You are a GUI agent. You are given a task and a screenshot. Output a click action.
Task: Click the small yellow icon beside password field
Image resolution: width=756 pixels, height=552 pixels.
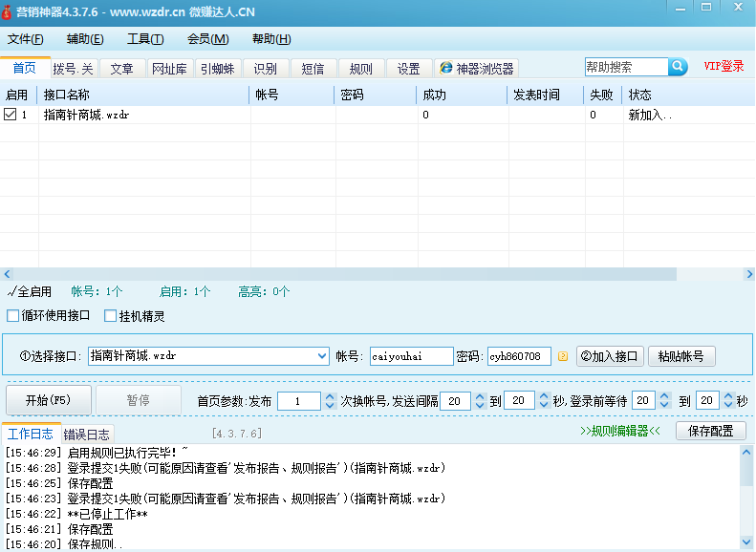[x=562, y=356]
